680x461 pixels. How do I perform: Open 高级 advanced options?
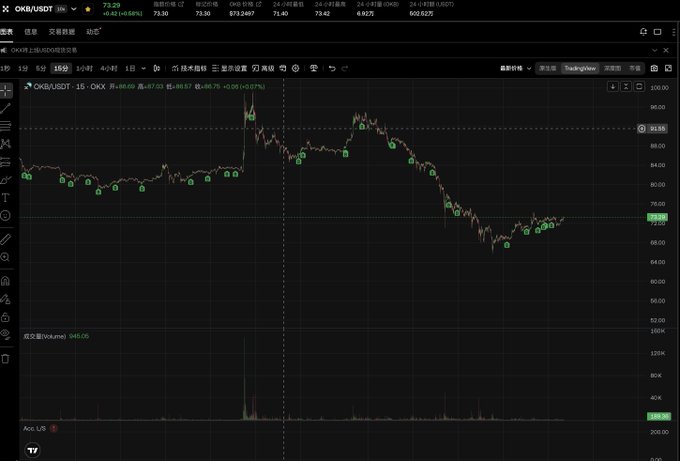263,69
